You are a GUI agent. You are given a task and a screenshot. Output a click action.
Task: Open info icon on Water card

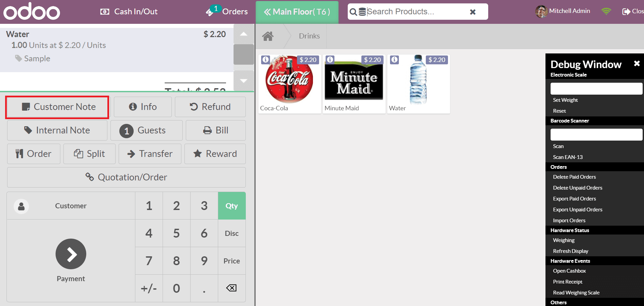coord(394,60)
